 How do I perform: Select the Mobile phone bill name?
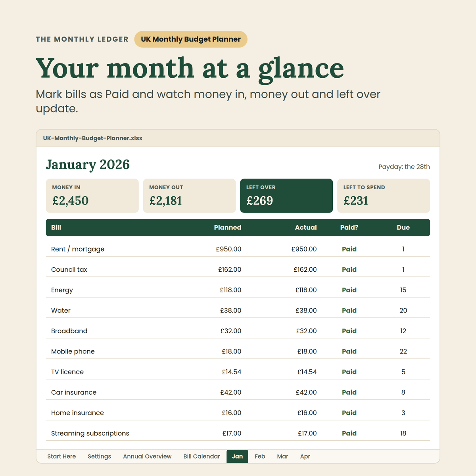(73, 351)
